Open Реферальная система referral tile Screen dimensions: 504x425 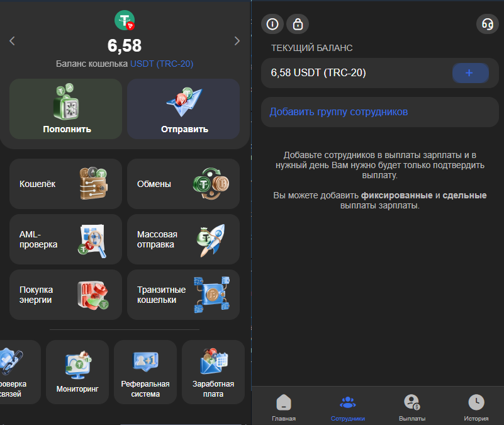[145, 371]
